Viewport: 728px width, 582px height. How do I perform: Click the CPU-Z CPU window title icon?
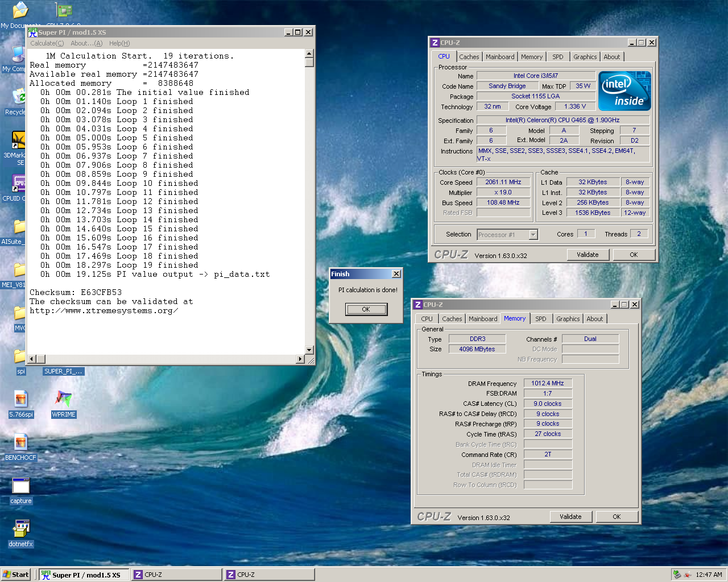coord(435,43)
